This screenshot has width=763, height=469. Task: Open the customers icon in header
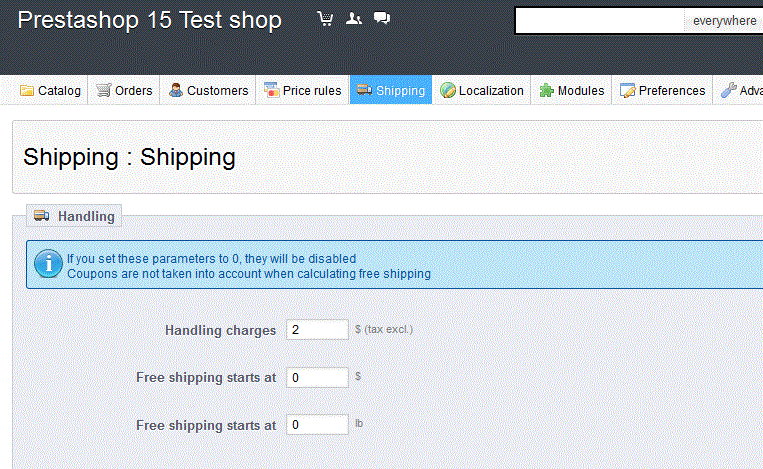pyautogui.click(x=353, y=19)
